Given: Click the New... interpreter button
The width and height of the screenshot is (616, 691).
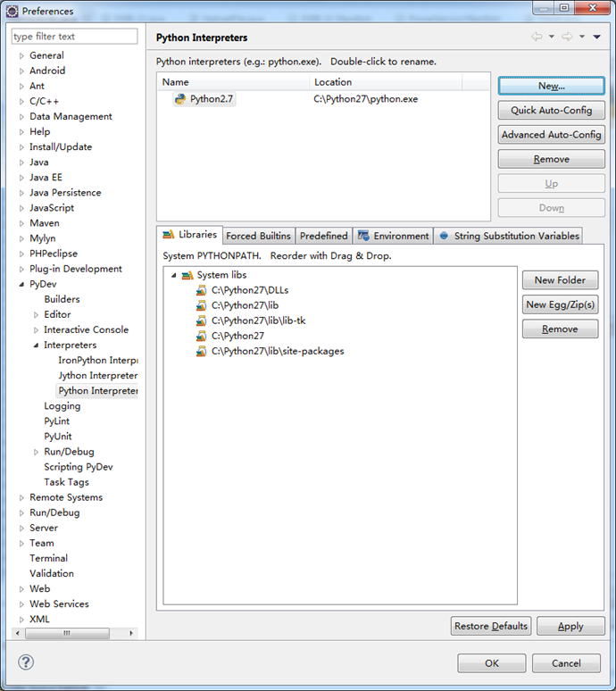Looking at the screenshot, I should coord(551,86).
